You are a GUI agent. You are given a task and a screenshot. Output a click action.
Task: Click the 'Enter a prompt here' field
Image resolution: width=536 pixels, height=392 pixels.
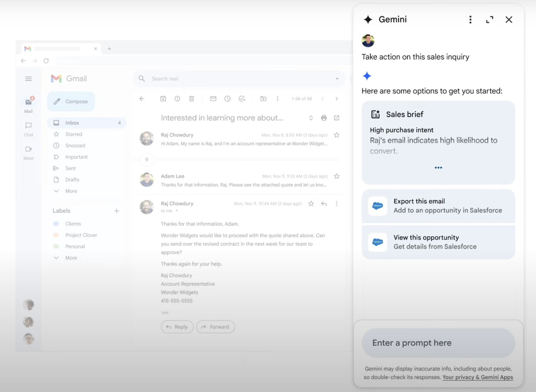[x=438, y=343]
